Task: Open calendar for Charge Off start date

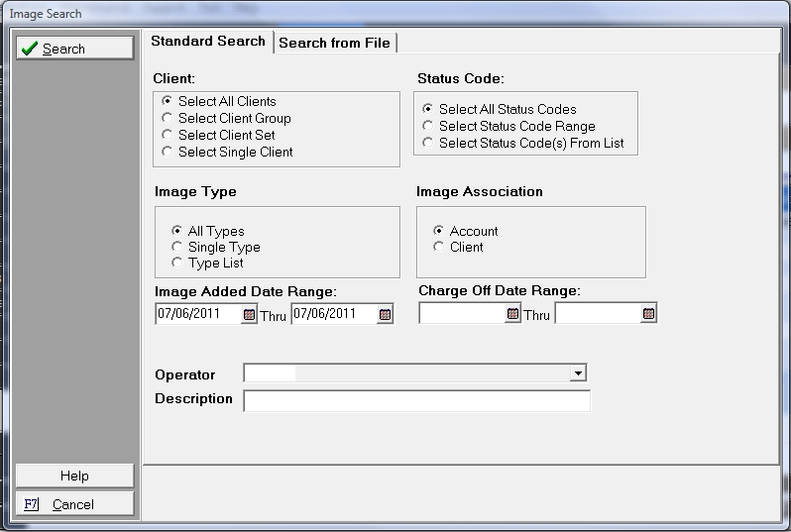Action: (x=512, y=314)
